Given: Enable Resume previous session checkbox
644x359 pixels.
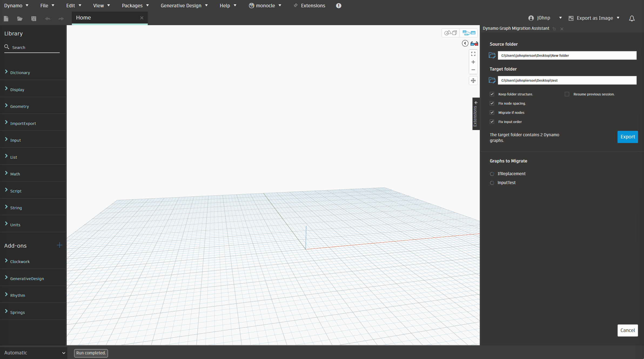Looking at the screenshot, I should pos(567,94).
